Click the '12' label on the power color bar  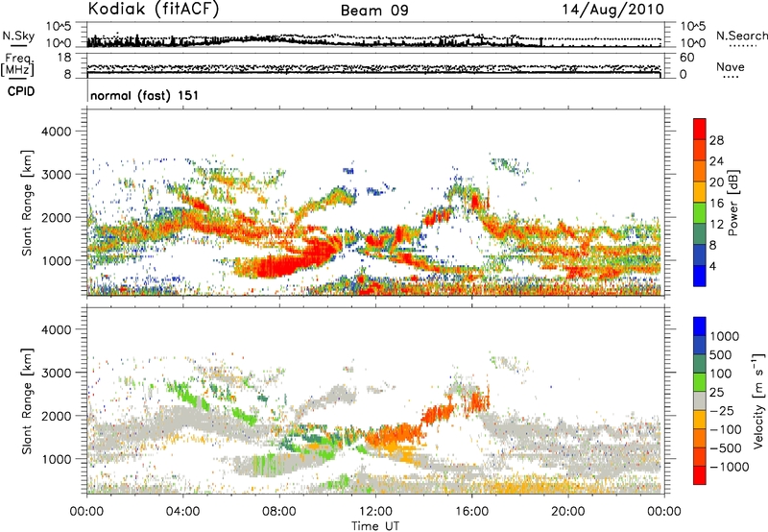pos(716,225)
